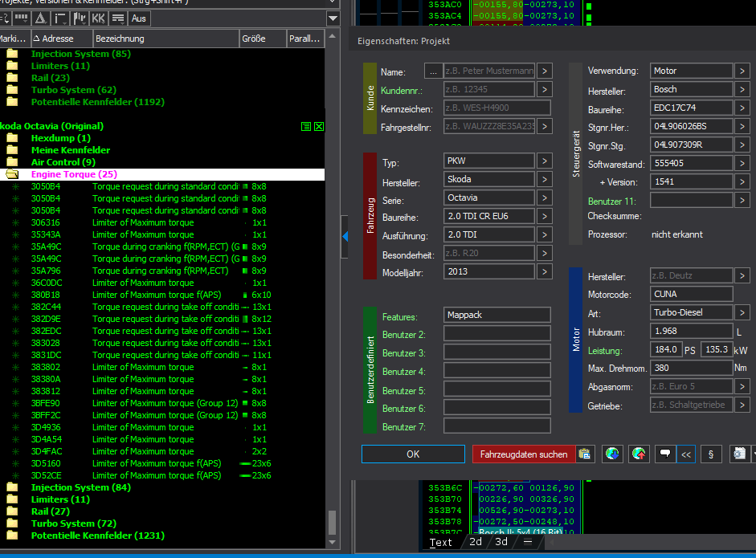The width and height of the screenshot is (756, 558).
Task: Switch to the 2d view tab
Action: pyautogui.click(x=476, y=542)
